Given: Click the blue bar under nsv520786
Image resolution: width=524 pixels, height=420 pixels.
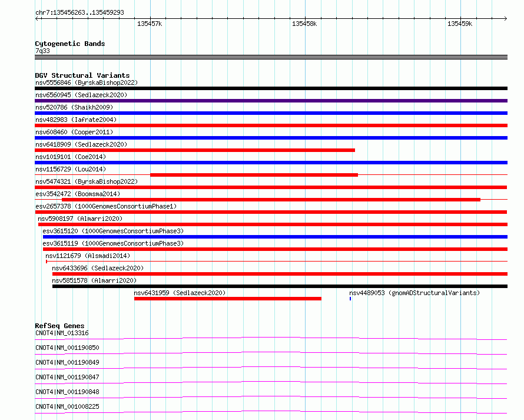Looking at the screenshot, I should 271,113.
